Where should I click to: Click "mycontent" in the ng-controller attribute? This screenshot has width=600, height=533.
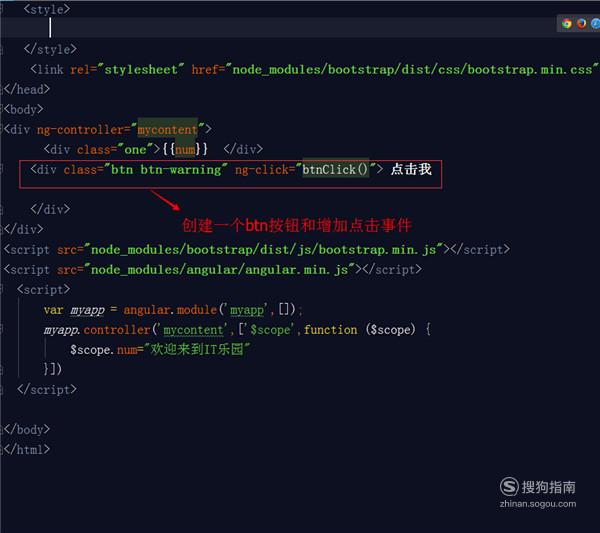pos(167,130)
